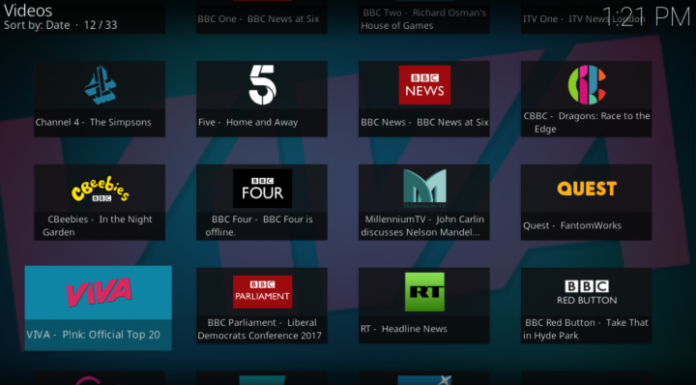Click the BBC News red logo

click(424, 85)
